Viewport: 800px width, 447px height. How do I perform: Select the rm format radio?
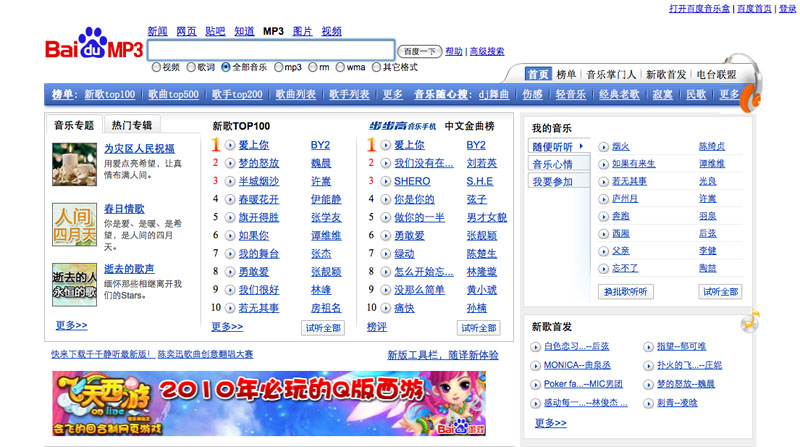(x=313, y=67)
